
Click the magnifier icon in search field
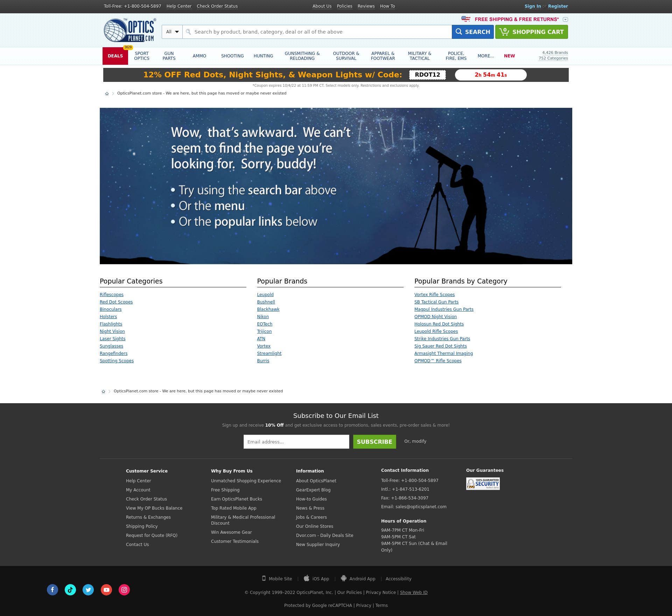188,32
